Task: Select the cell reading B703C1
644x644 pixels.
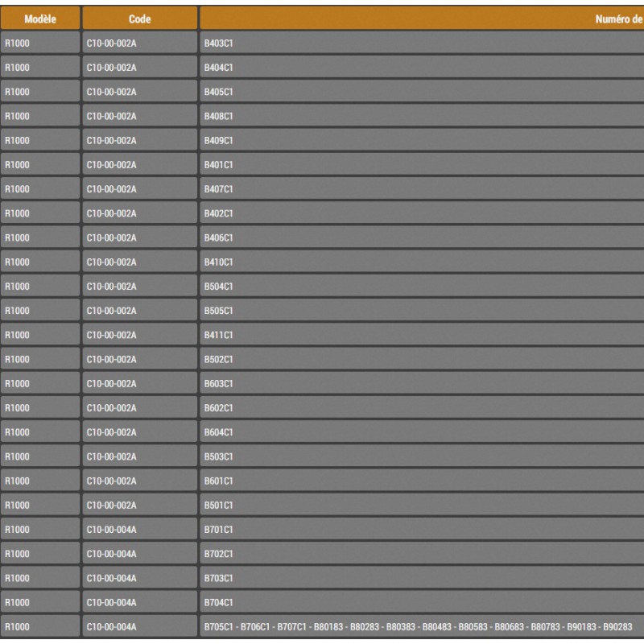Action: (x=422, y=577)
